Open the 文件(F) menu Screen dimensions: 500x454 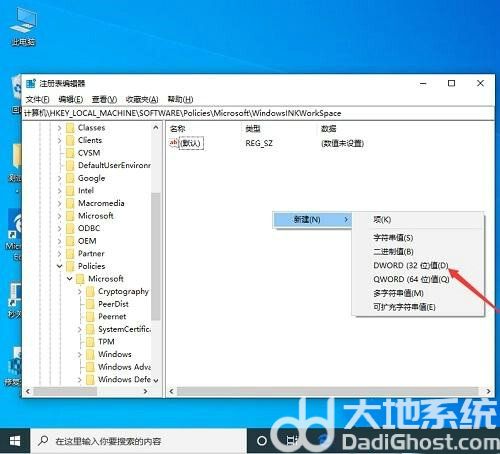click(x=38, y=99)
